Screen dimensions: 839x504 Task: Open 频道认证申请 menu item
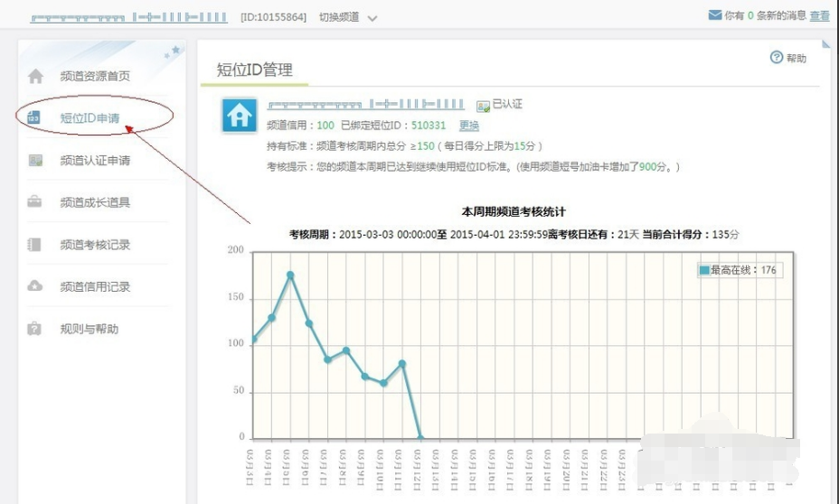95,161
